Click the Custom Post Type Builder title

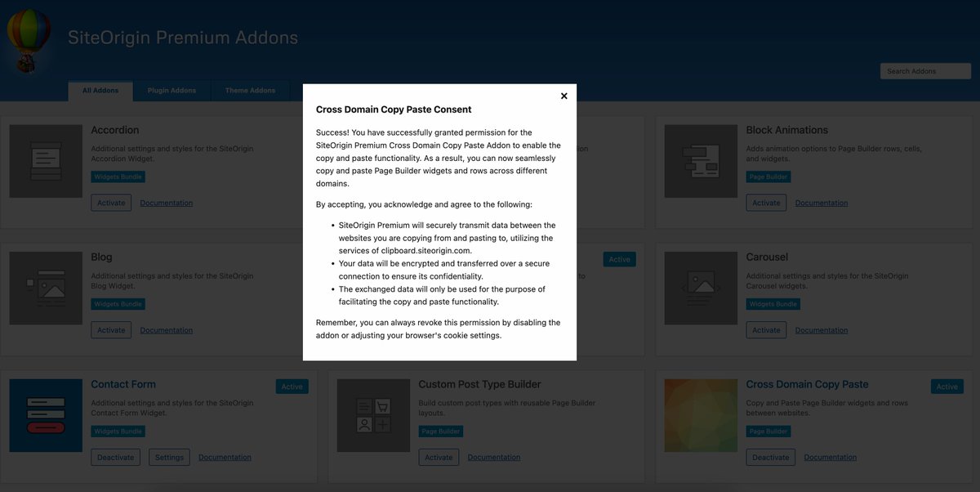click(480, 384)
